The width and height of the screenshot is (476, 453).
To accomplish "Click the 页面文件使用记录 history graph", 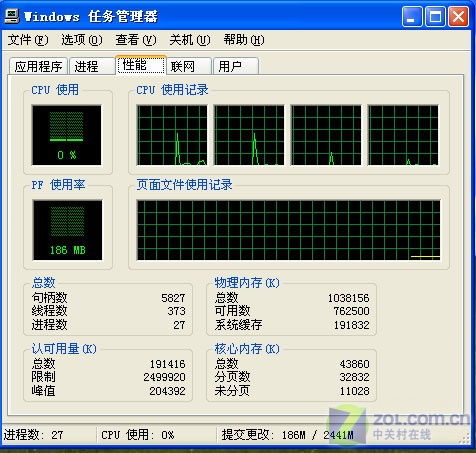I will (288, 230).
